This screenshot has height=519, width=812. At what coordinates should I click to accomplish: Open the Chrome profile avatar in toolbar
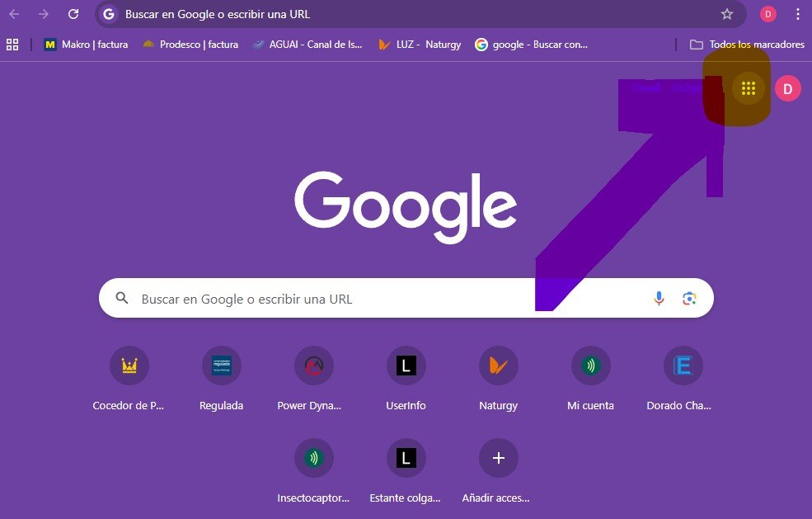[x=767, y=14]
